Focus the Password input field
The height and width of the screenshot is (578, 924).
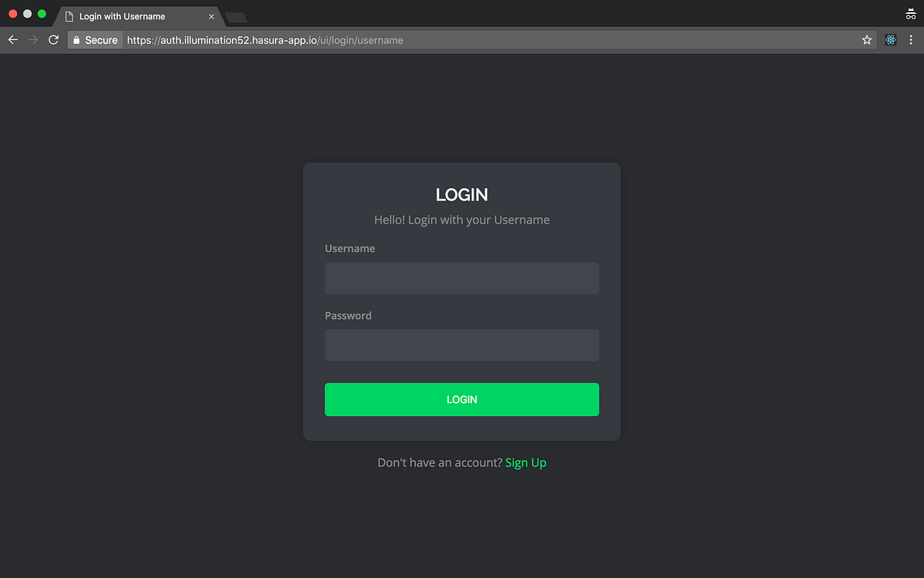coord(461,345)
